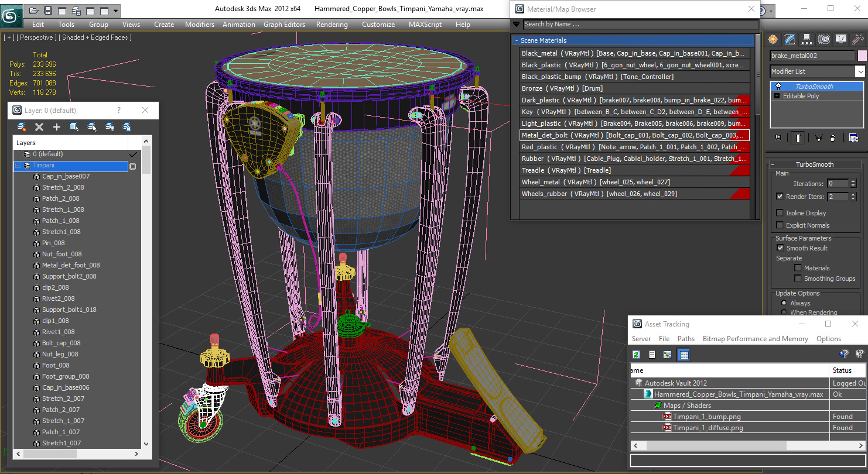Select the Wheels_rubber material row
Screen dimensions: 868x474
point(634,194)
